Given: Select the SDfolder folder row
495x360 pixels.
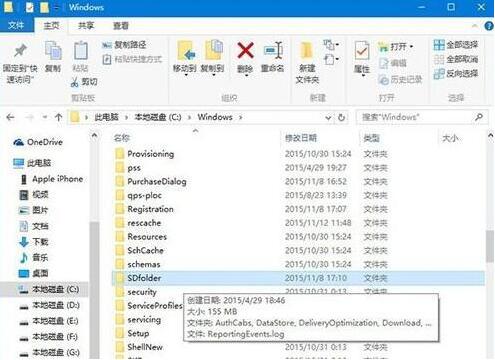Looking at the screenshot, I should click(x=298, y=278).
